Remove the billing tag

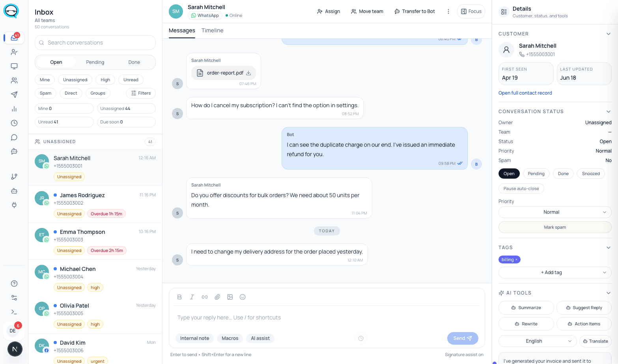pos(516,259)
